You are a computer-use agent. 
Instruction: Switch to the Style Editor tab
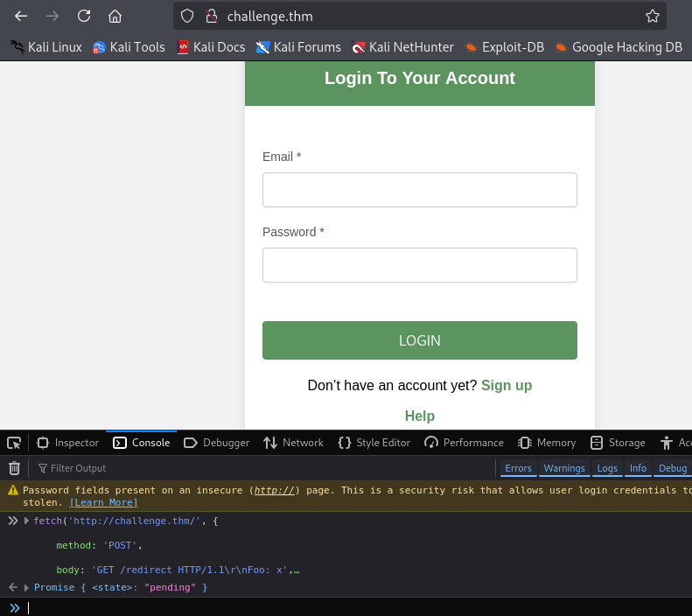374,443
